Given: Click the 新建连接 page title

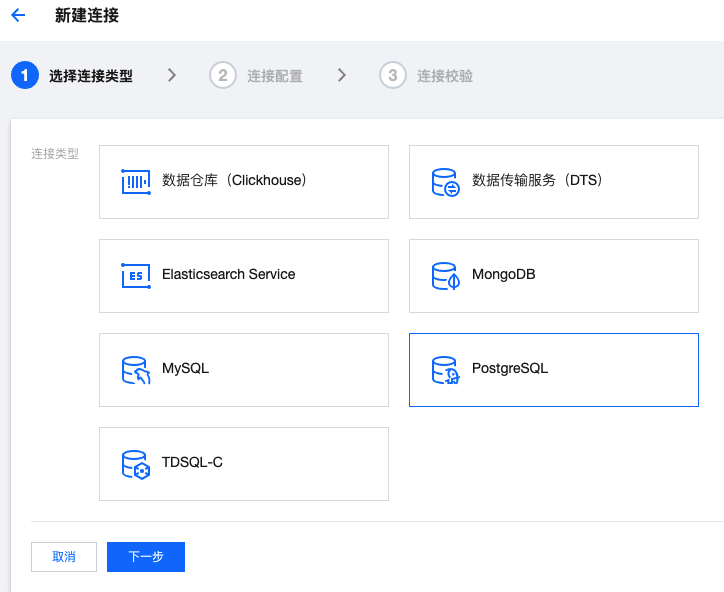Looking at the screenshot, I should (87, 15).
